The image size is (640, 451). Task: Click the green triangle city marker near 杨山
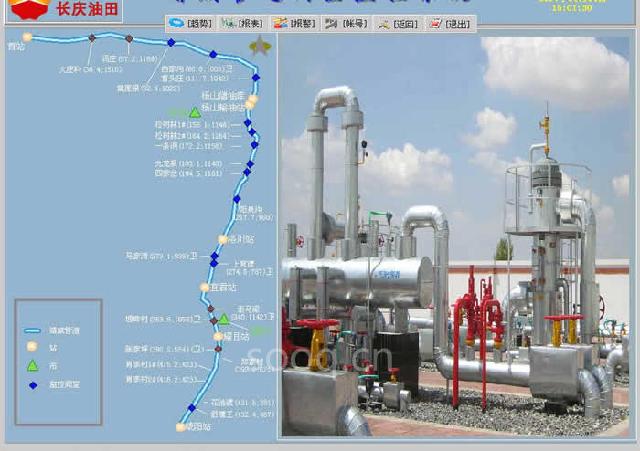[x=194, y=112]
